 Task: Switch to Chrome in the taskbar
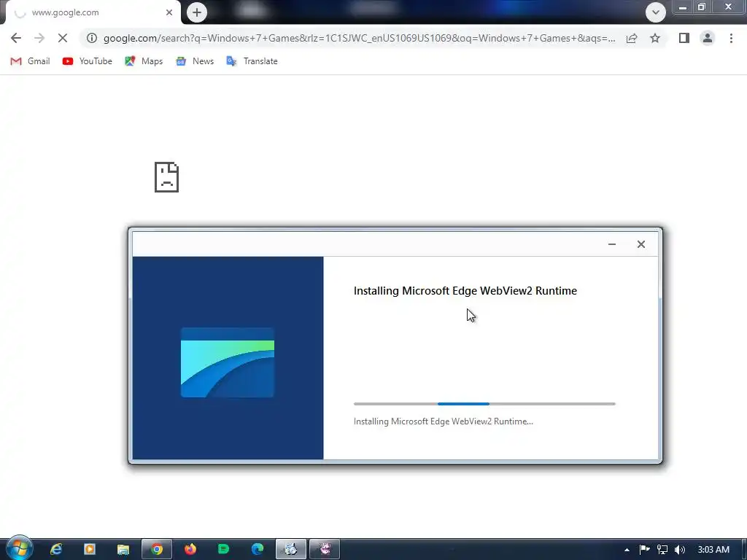coord(157,550)
